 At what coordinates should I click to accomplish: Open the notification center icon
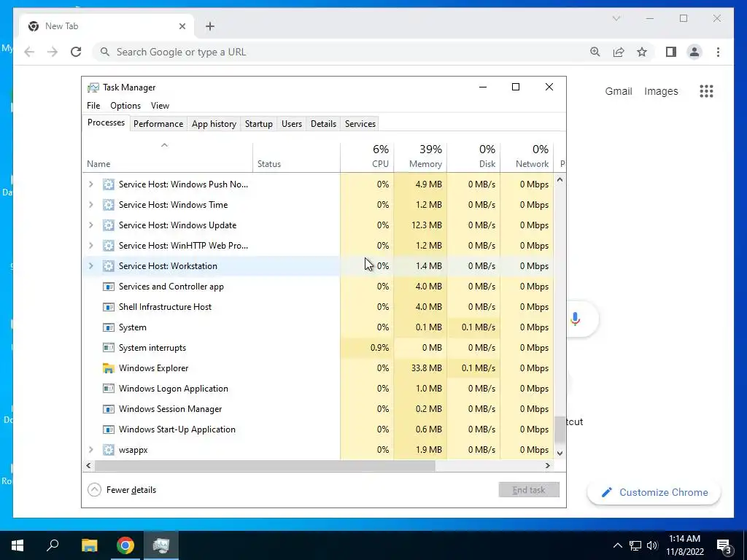coord(726,545)
